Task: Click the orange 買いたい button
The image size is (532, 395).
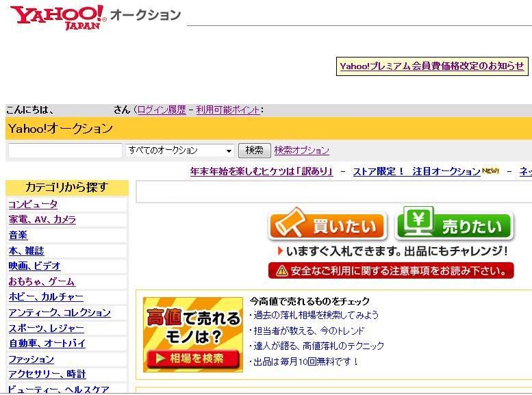Action: pos(327,225)
